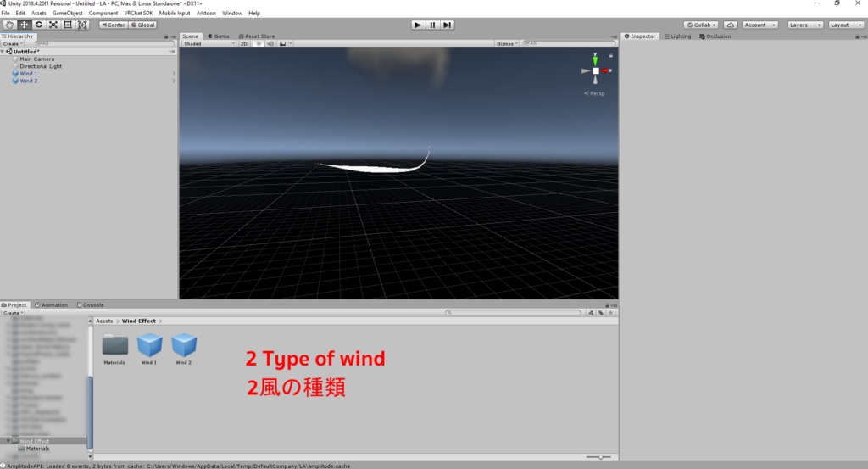Toggle scene audio speaker icon
Image resolution: width=868 pixels, height=469 pixels.
pos(270,43)
